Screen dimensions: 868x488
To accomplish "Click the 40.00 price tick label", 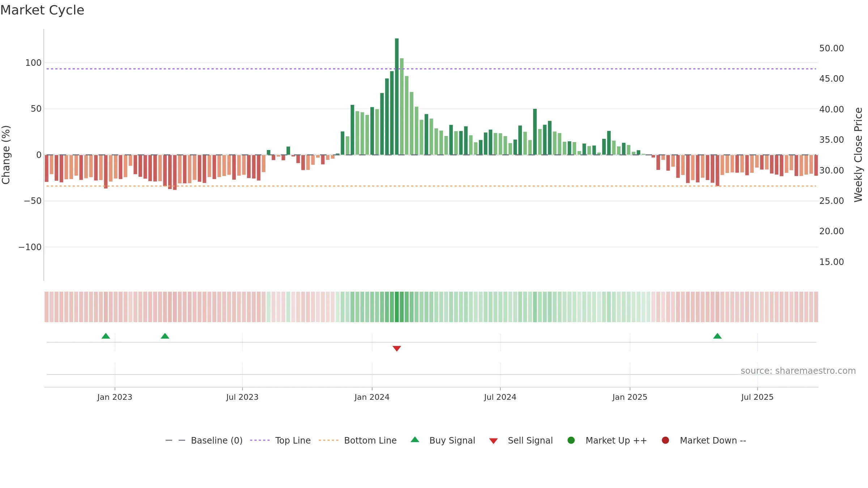I will [831, 110].
